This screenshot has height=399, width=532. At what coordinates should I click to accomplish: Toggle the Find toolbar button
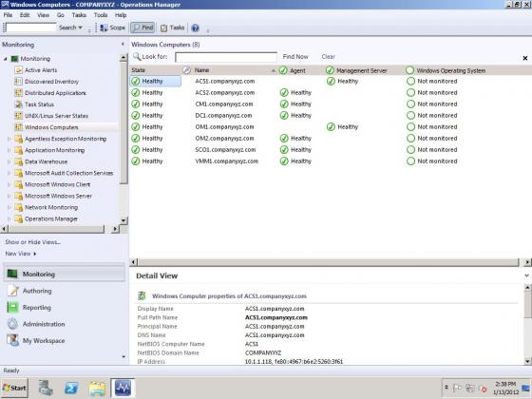[142, 28]
